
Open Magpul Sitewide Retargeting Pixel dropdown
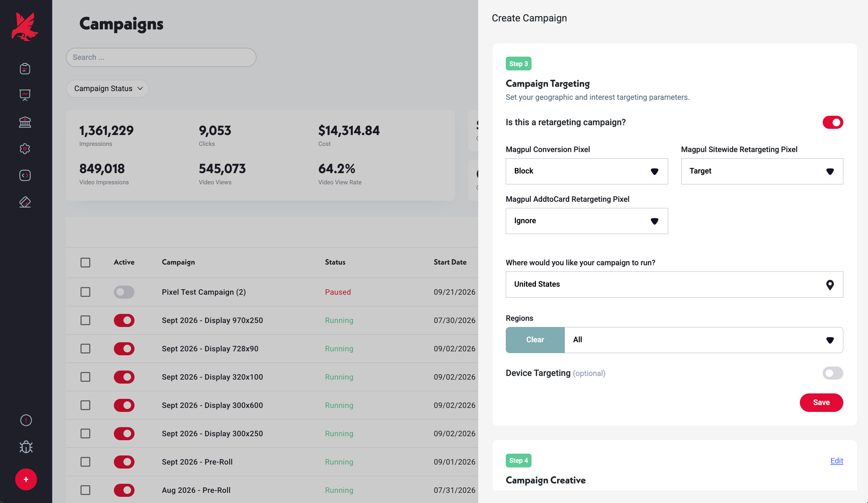tap(762, 171)
